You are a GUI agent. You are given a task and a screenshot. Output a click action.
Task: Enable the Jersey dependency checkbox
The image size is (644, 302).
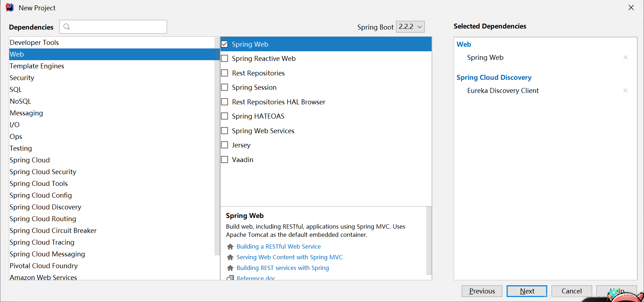(x=225, y=145)
